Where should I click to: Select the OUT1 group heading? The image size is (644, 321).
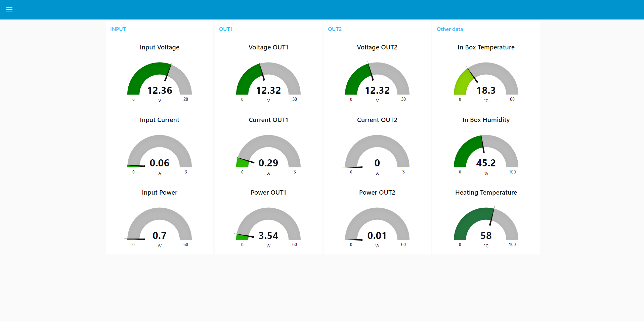coord(225,29)
